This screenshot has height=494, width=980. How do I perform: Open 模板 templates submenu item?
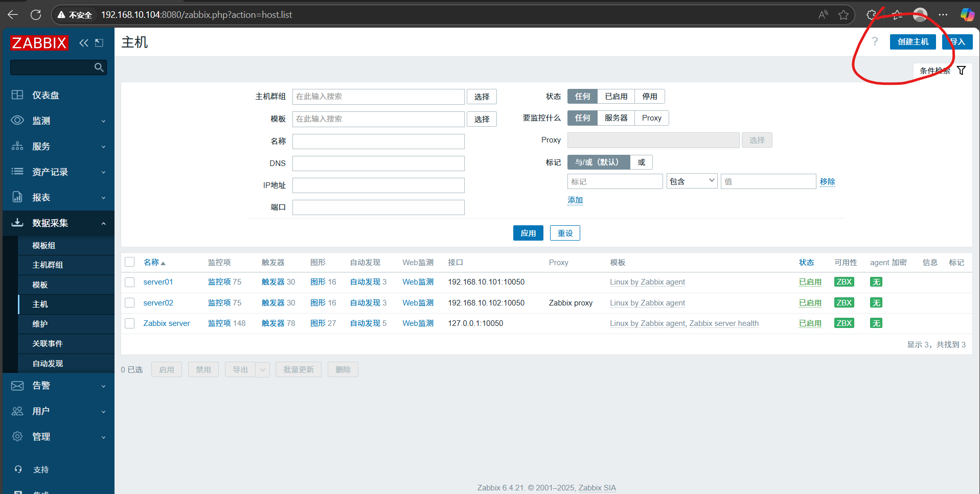click(66, 285)
